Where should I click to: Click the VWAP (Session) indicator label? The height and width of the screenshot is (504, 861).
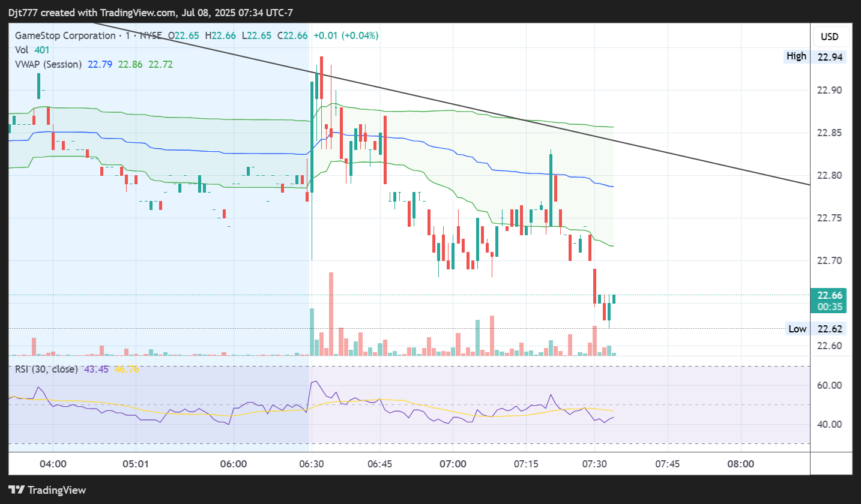click(x=49, y=64)
